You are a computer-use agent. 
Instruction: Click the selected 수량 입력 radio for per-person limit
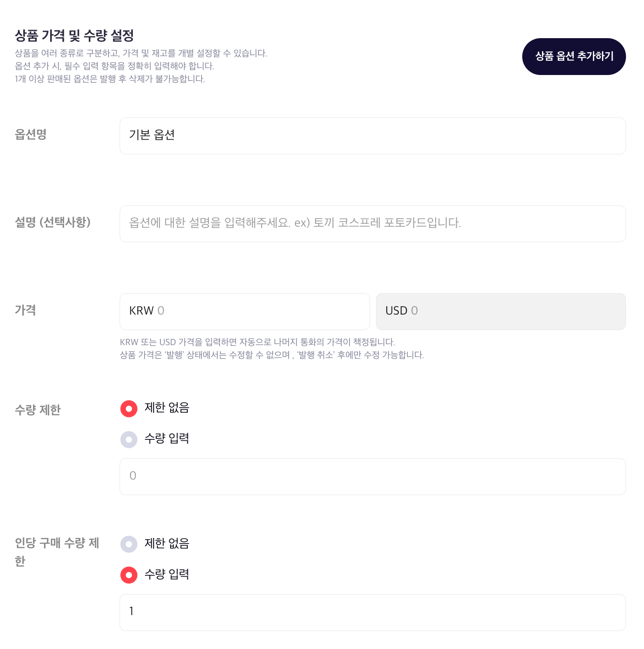click(128, 575)
